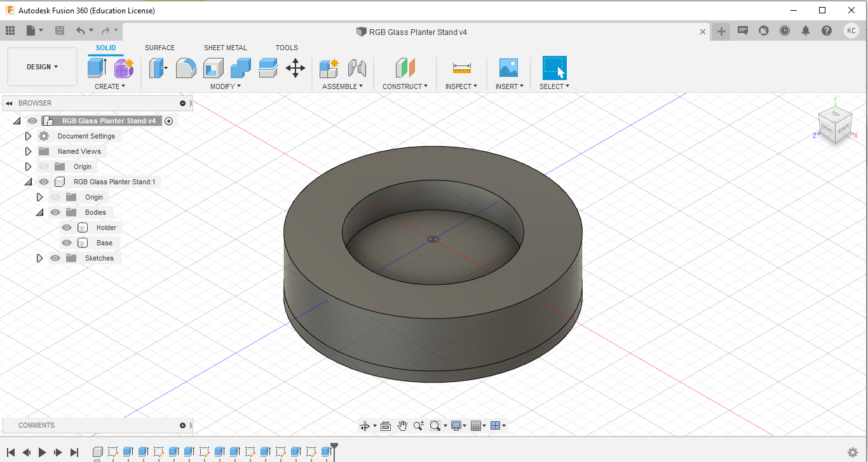Expand the Named Views folder
Image resolution: width=868 pixels, height=462 pixels.
pos(28,151)
